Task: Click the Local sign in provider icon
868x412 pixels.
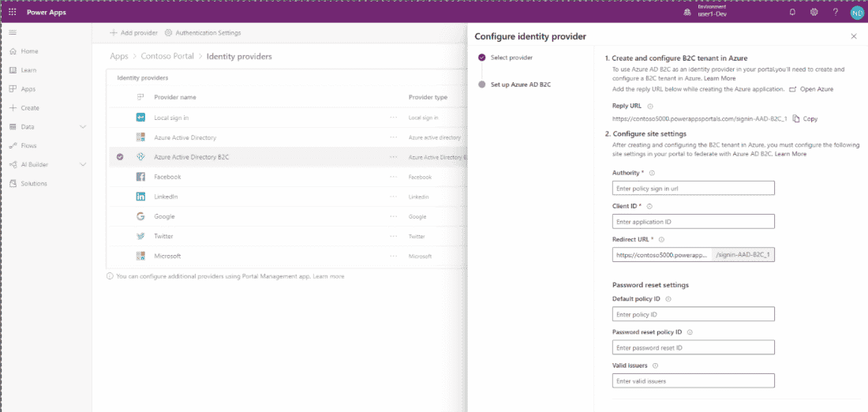Action: coord(140,118)
